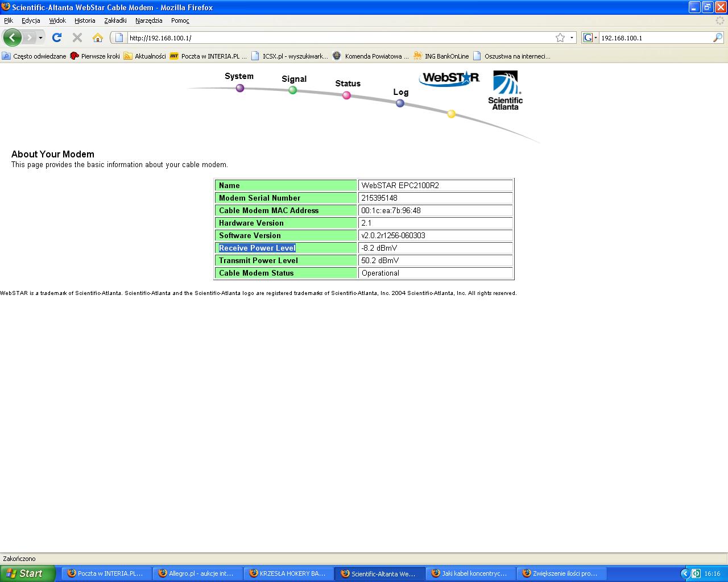Click the search magnifier icon

(718, 38)
